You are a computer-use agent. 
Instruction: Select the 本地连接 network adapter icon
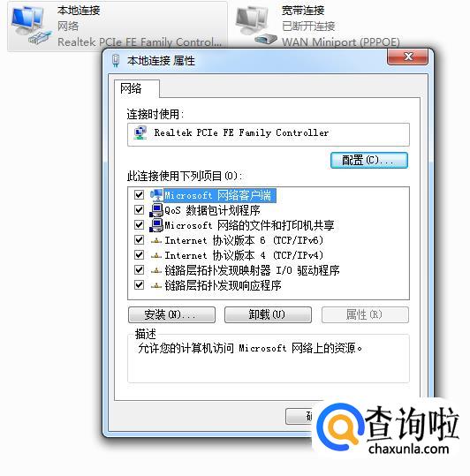(x=30, y=26)
